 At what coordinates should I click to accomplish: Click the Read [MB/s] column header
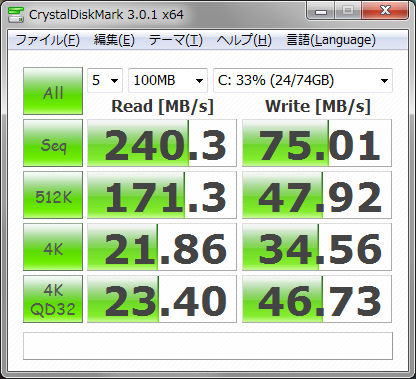click(x=162, y=107)
